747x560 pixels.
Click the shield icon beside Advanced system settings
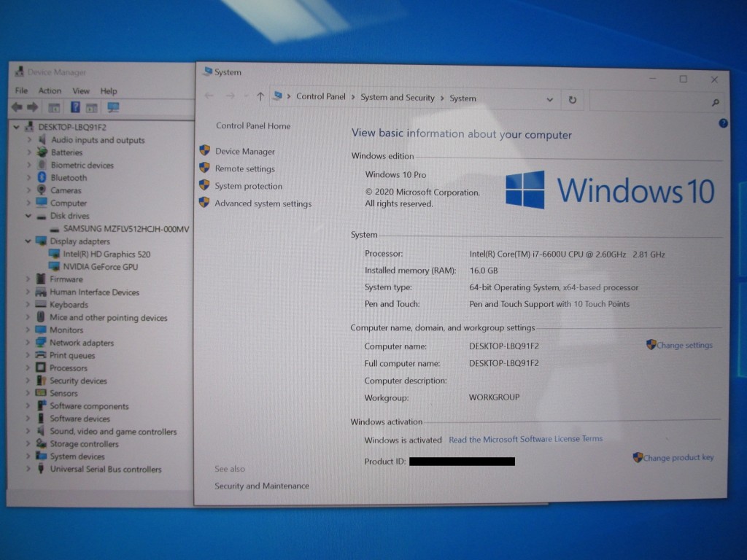tap(204, 203)
